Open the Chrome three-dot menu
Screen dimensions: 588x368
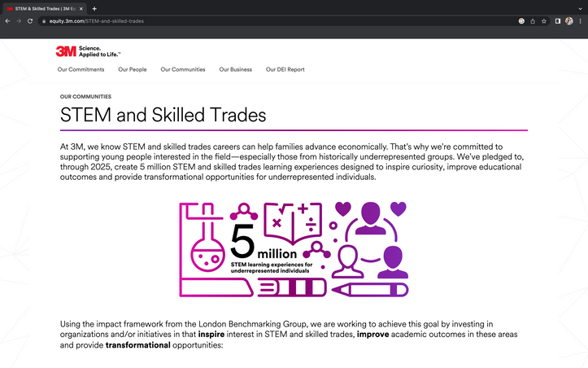point(580,21)
